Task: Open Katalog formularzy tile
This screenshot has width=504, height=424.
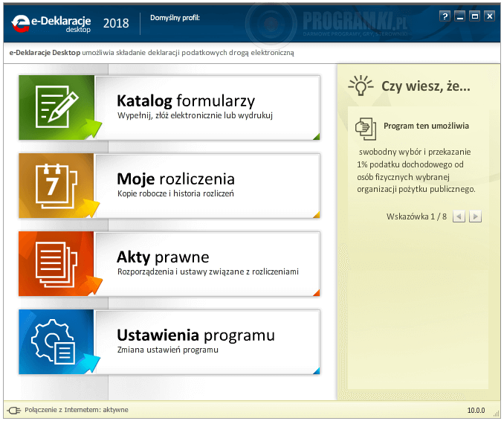Action: 169,107
